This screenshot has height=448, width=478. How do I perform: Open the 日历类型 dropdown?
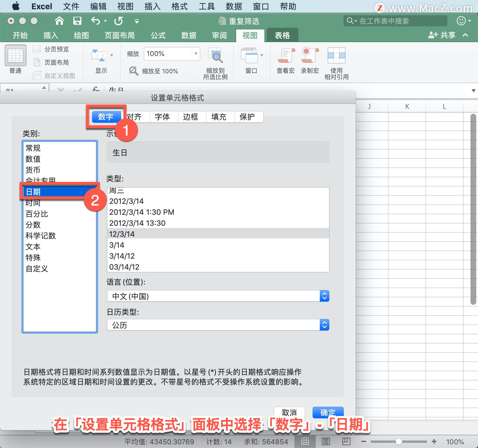point(218,325)
